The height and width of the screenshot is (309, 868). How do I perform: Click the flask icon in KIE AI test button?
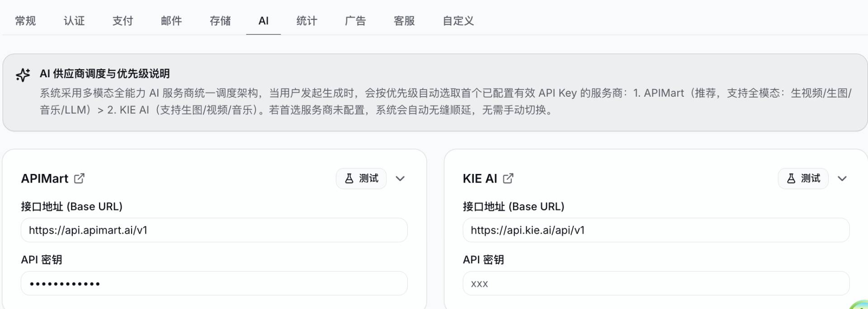coord(791,178)
